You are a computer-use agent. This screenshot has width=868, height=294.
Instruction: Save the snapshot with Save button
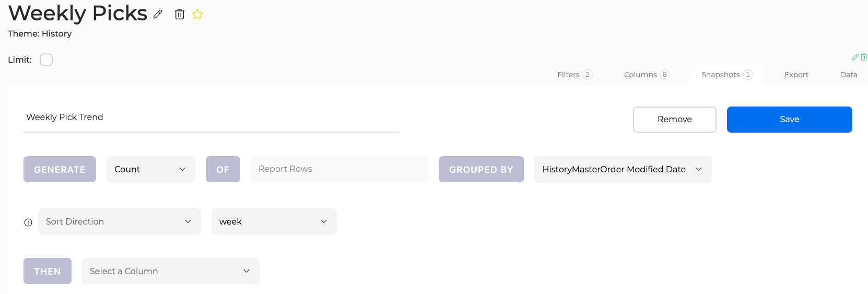(x=790, y=120)
